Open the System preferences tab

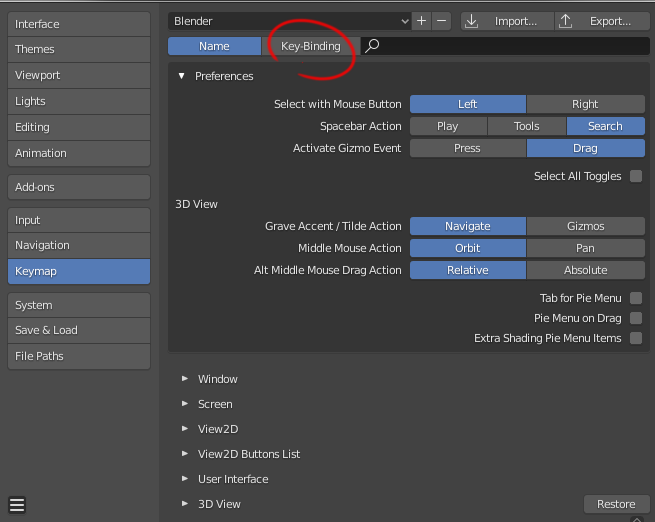pyautogui.click(x=79, y=305)
